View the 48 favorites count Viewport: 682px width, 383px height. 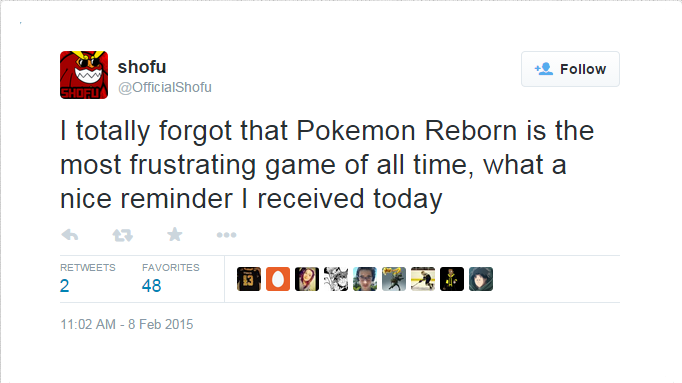[x=151, y=286]
